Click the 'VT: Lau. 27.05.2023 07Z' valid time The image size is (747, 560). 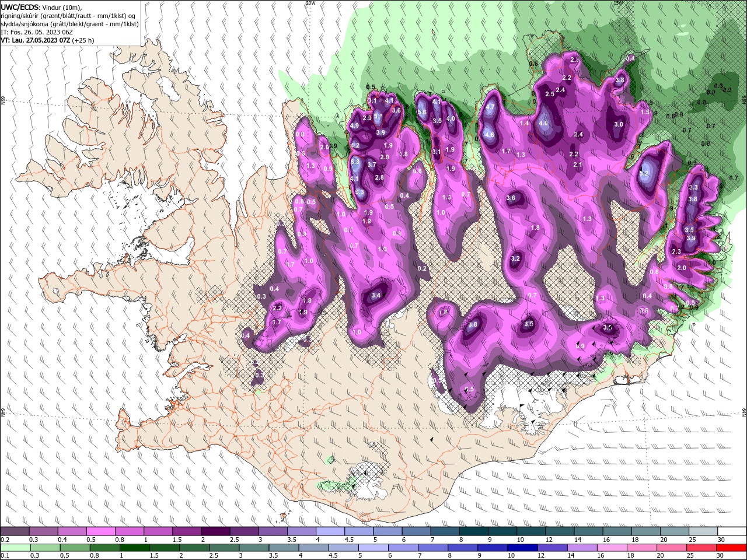pos(36,40)
